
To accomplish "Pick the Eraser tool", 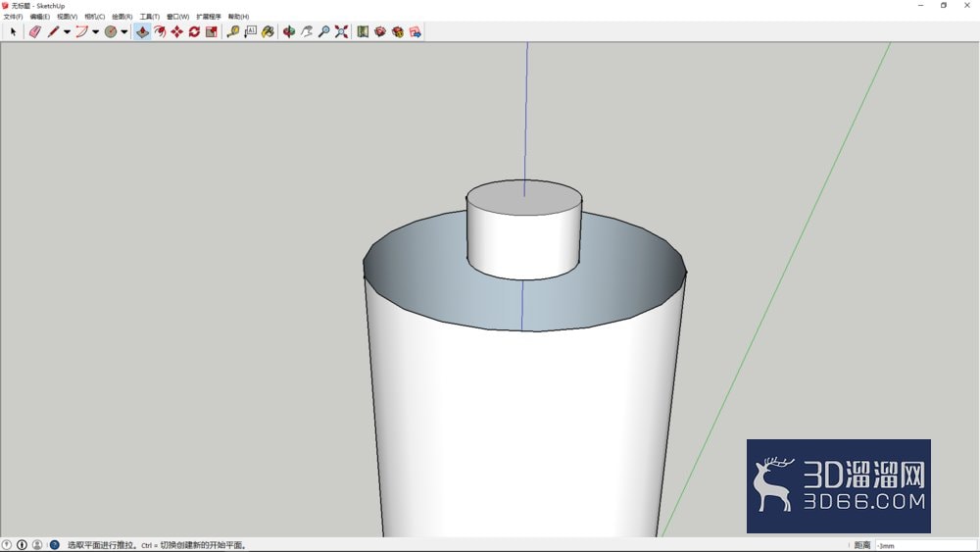I will tap(35, 32).
